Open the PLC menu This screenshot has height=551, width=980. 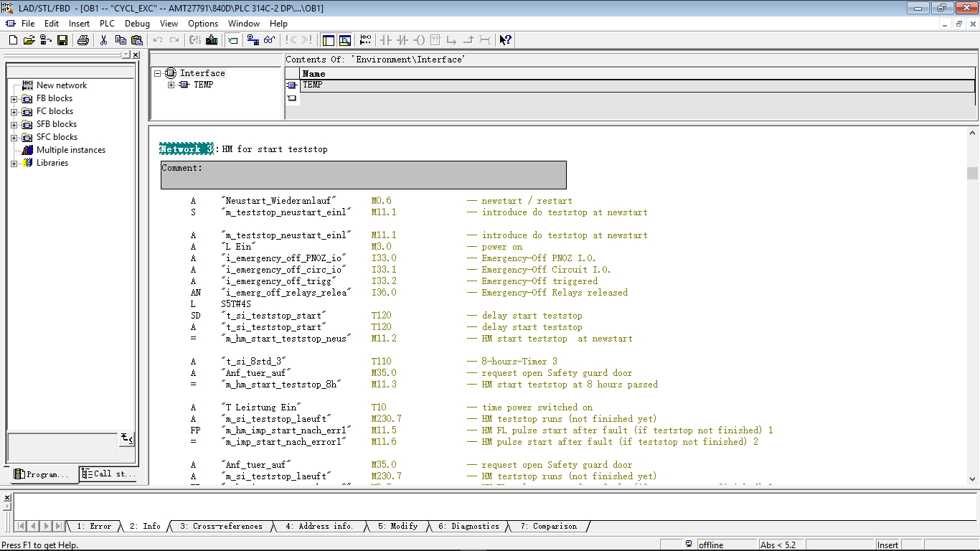coord(106,24)
